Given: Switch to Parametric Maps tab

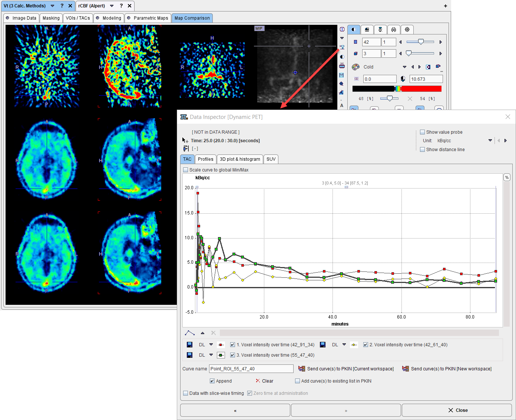Looking at the screenshot, I should (x=148, y=18).
